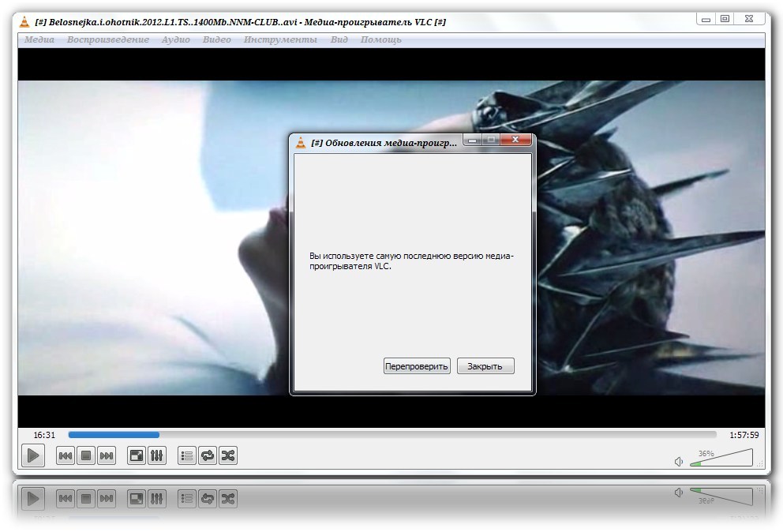Show the playlist panel
This screenshot has width=783, height=532.
click(x=187, y=455)
